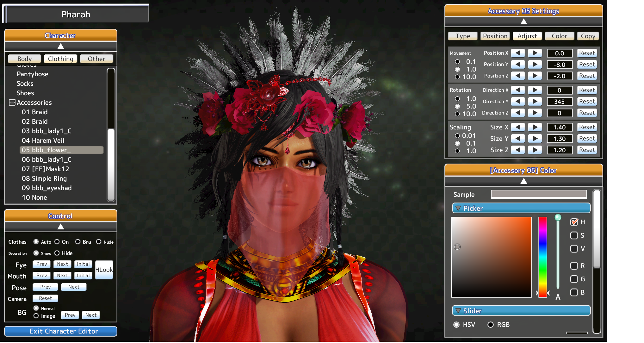Click the HLook button
This screenshot has width=644, height=343.
point(104,270)
